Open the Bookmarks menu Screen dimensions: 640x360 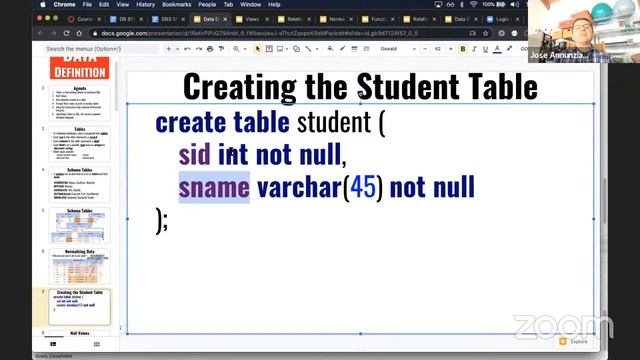click(x=176, y=4)
